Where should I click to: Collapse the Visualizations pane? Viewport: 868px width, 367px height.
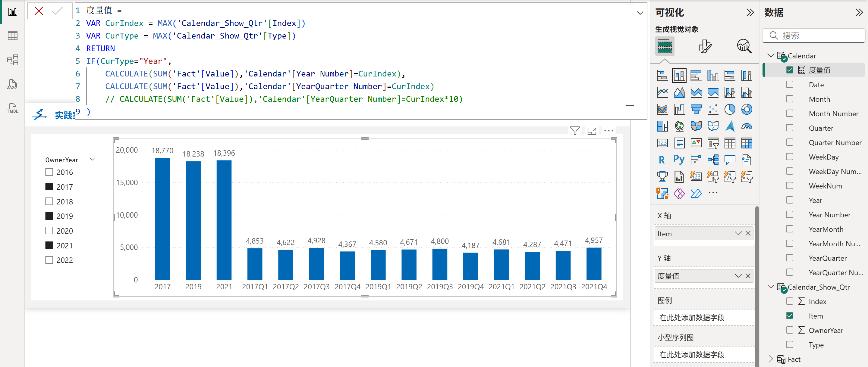[x=750, y=12]
